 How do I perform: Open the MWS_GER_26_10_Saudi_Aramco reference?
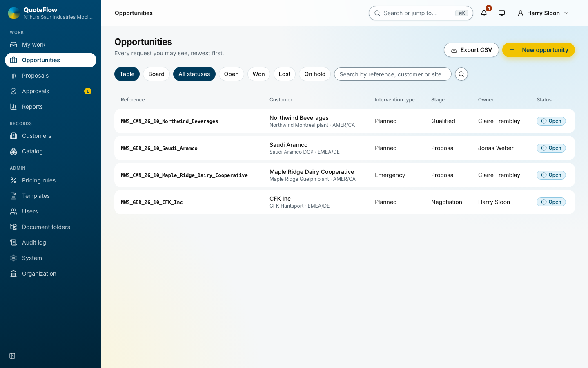pos(159,148)
